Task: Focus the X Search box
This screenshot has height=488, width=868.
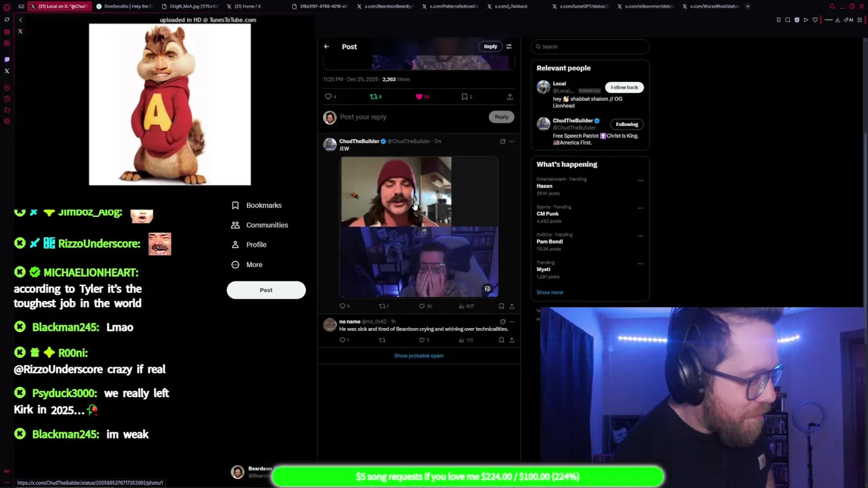Action: click(x=590, y=47)
